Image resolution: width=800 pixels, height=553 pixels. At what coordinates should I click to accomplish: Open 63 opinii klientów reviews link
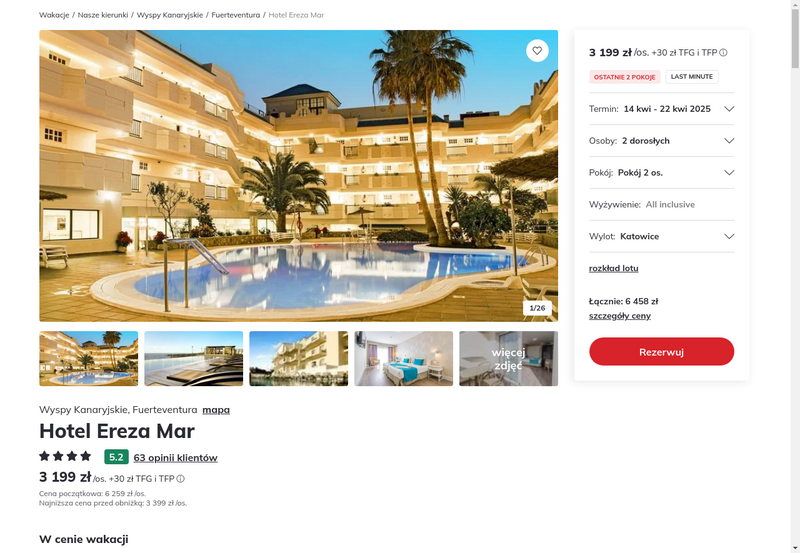coord(176,458)
